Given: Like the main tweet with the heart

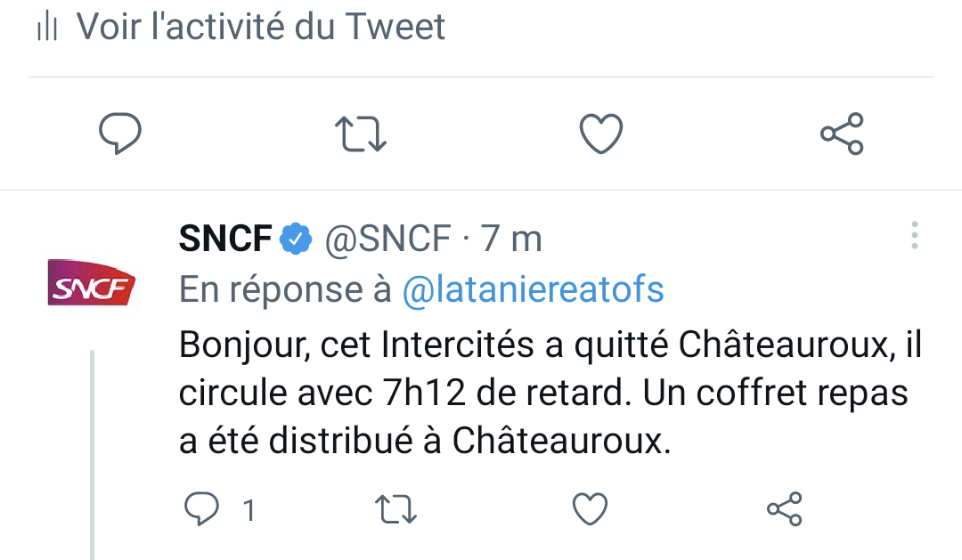Looking at the screenshot, I should (x=601, y=134).
